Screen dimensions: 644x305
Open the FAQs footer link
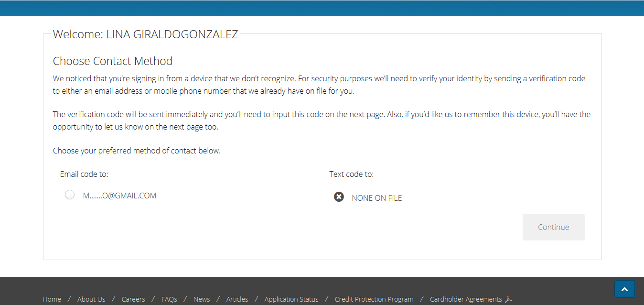tap(169, 299)
